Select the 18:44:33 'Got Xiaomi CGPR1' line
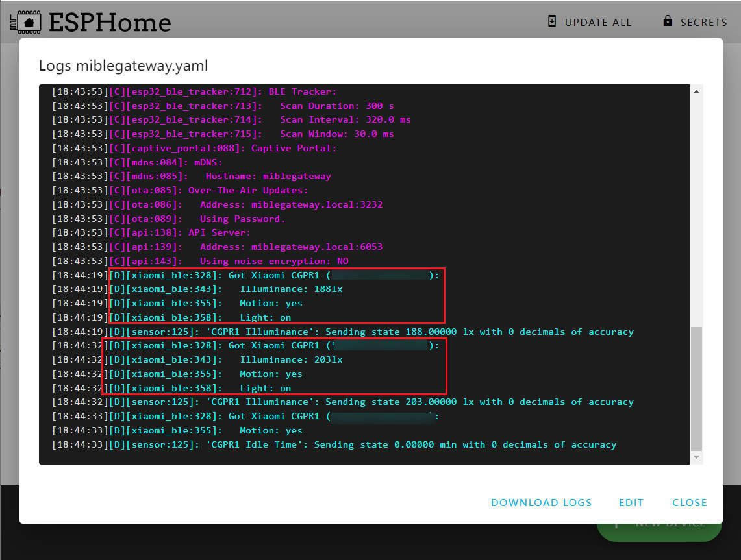The image size is (741, 560). click(x=245, y=417)
